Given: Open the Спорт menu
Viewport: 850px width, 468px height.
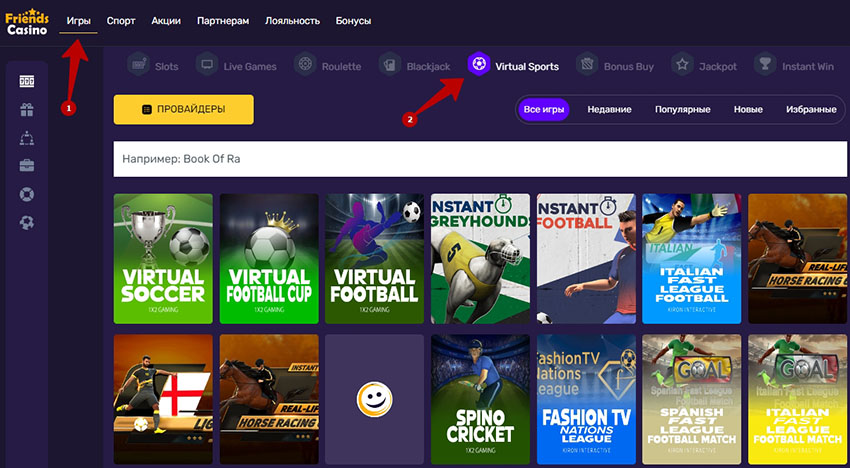Looking at the screenshot, I should point(121,21).
